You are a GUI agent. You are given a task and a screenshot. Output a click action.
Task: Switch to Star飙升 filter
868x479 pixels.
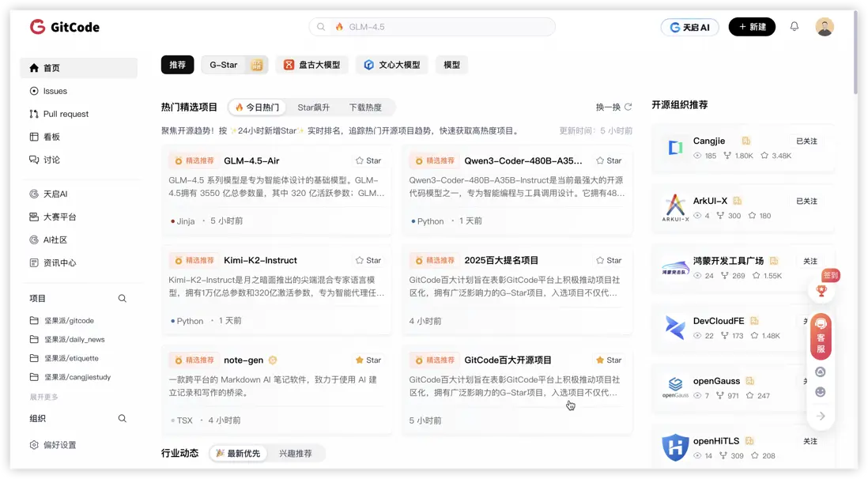[x=313, y=107]
